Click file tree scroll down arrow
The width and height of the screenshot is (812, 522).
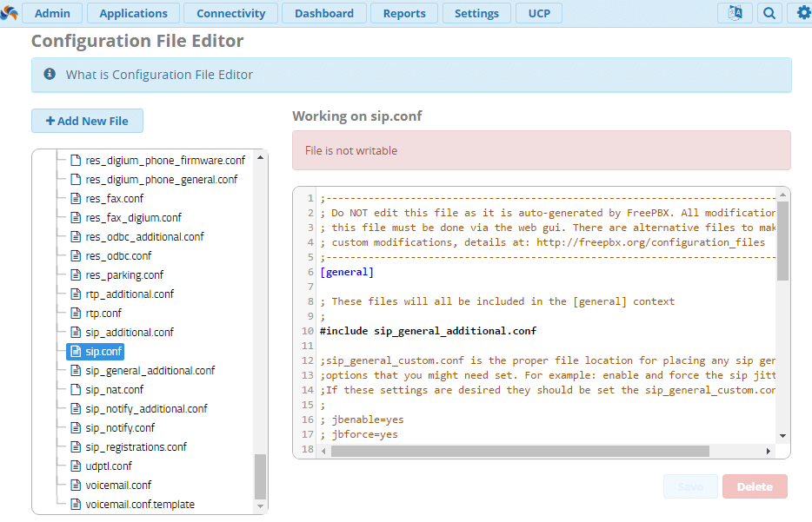pyautogui.click(x=261, y=506)
